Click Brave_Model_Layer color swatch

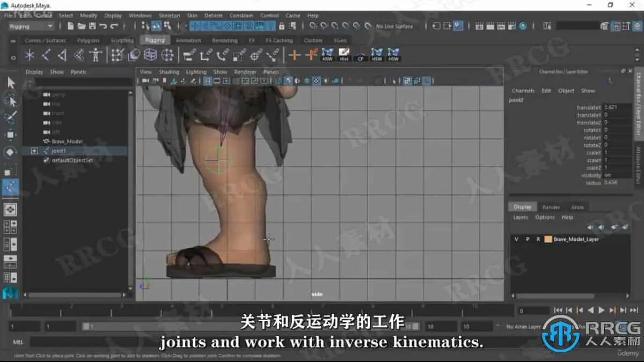pos(548,239)
